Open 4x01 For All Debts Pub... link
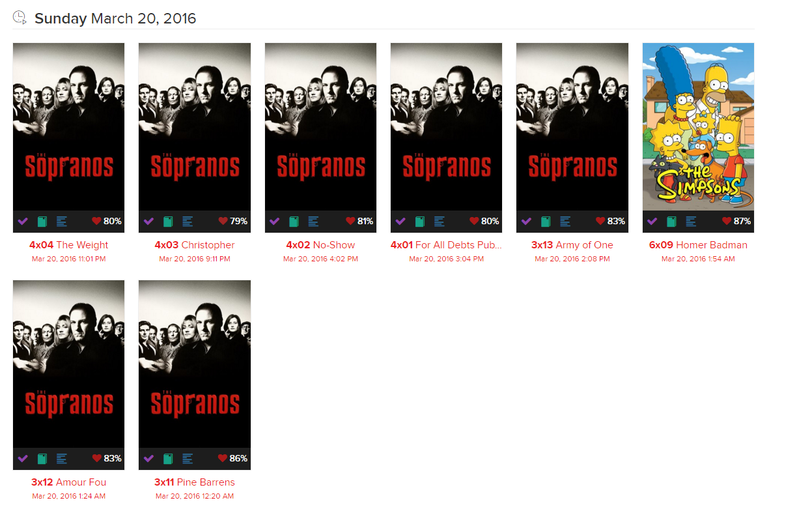812x511 pixels. pyautogui.click(x=447, y=245)
